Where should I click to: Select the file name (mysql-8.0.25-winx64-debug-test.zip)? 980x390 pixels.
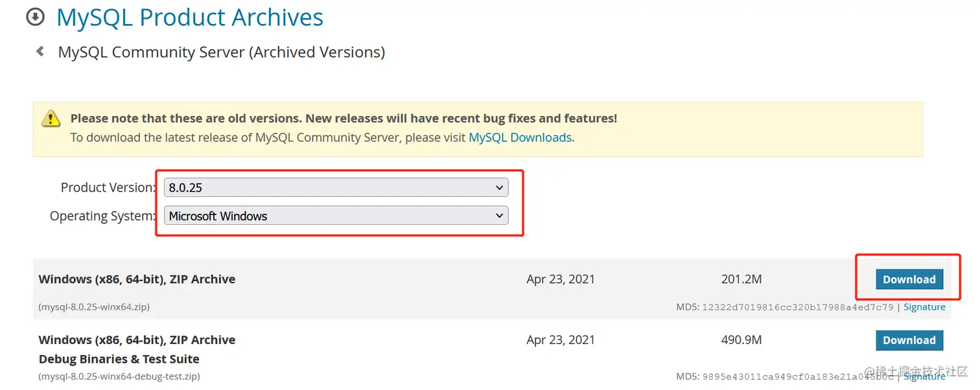[x=119, y=376]
